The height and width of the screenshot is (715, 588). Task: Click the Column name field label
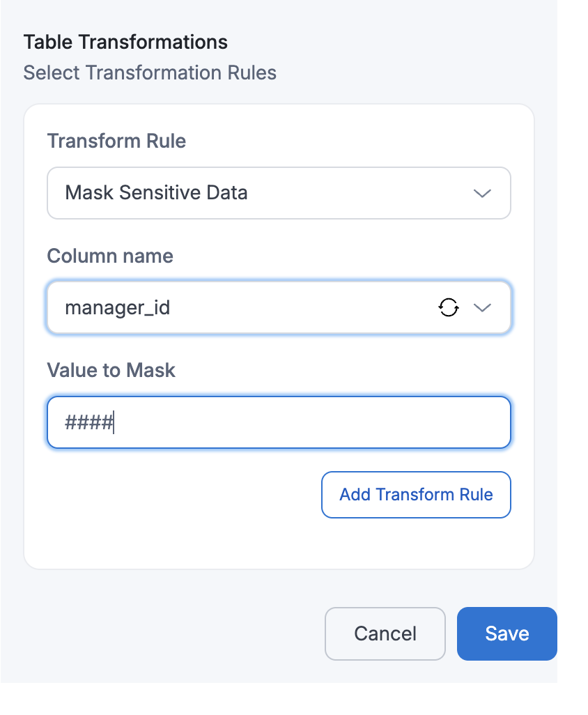point(110,256)
